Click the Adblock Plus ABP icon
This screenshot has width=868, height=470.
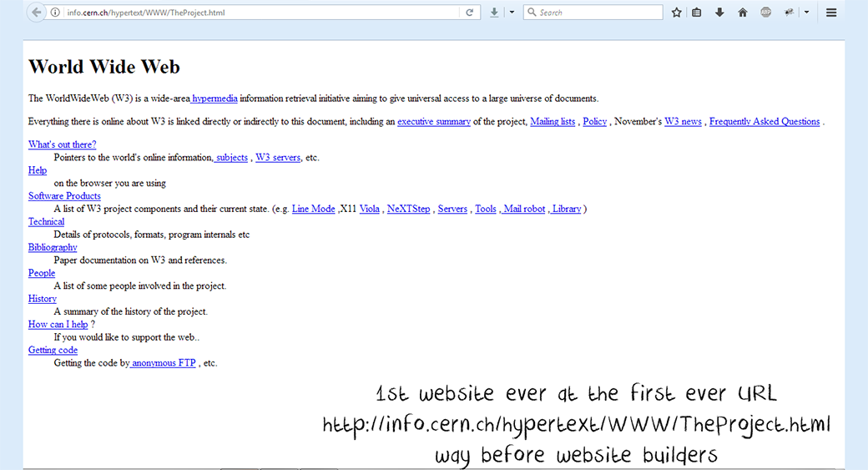point(765,13)
